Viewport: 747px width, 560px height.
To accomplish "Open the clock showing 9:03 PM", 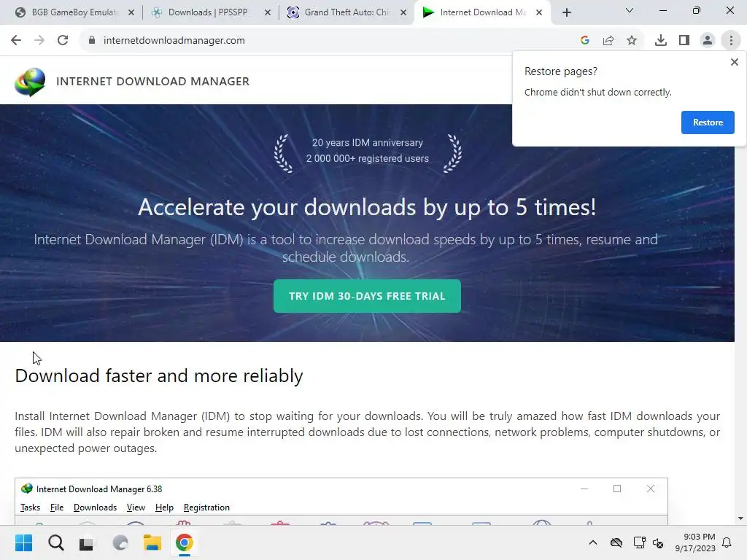I will (695, 542).
